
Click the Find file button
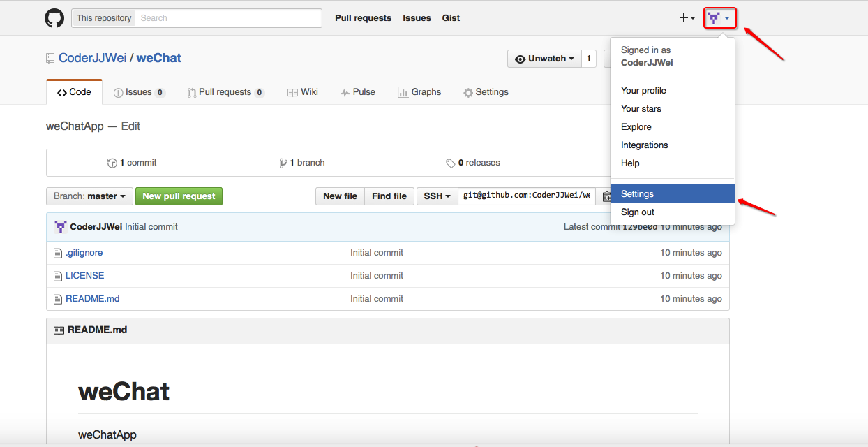pos(389,196)
